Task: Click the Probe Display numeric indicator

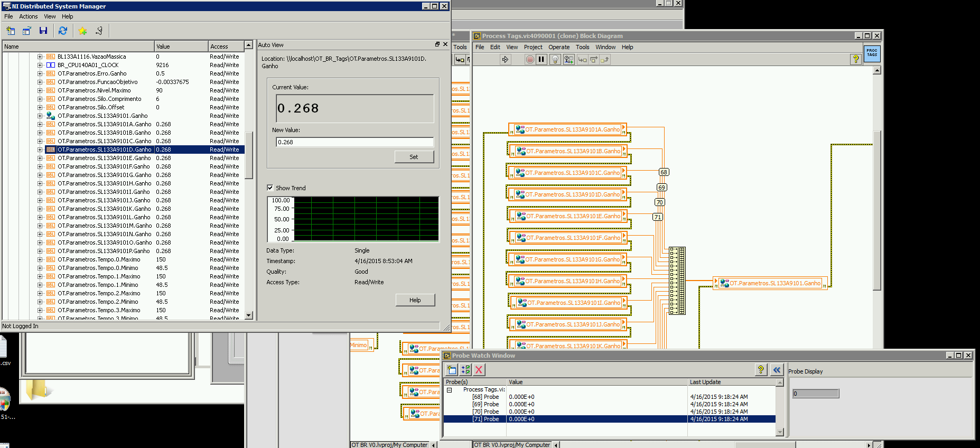Action: [x=816, y=394]
